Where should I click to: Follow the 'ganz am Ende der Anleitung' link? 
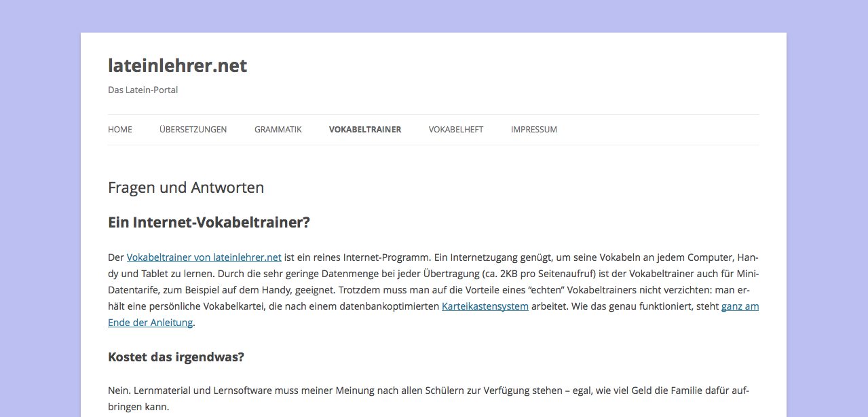point(740,306)
